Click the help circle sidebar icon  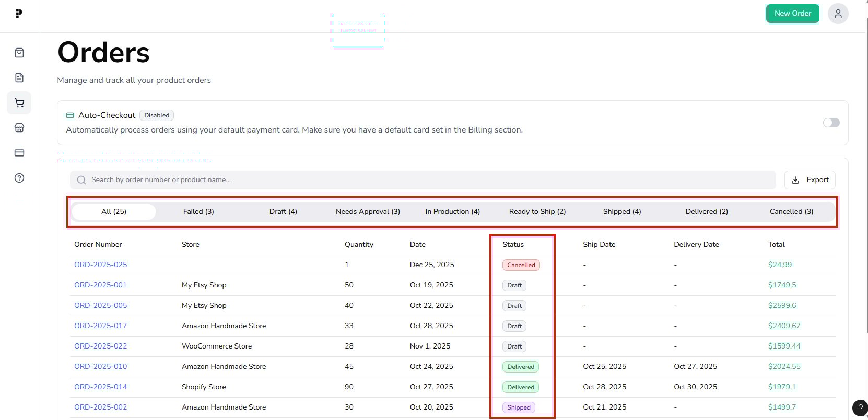click(19, 178)
